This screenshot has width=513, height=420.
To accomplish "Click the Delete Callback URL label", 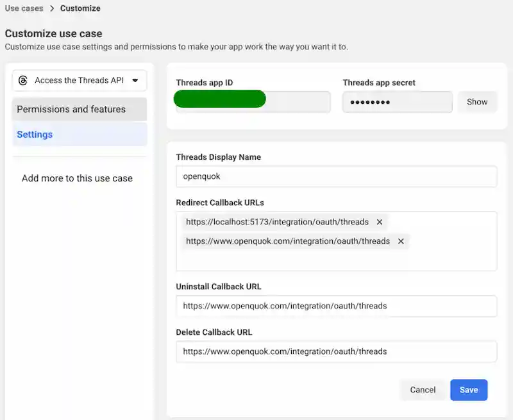I will (x=214, y=332).
